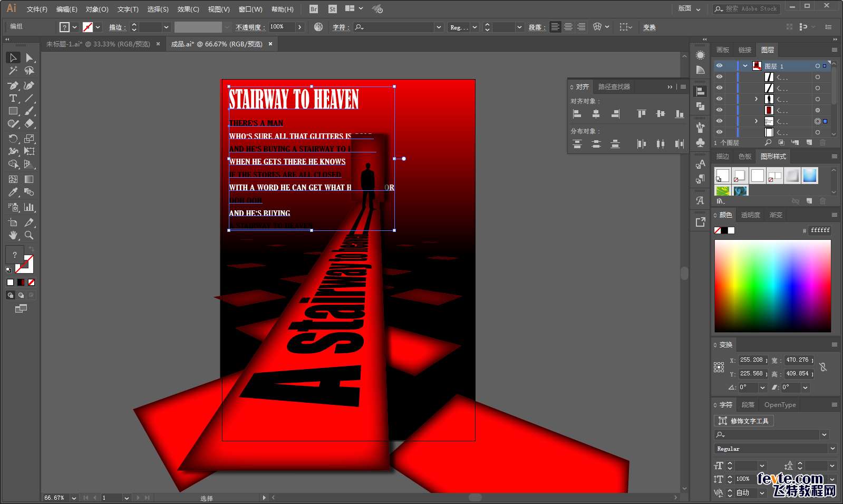Image resolution: width=843 pixels, height=504 pixels.
Task: Switch to the 渐变 panel tab
Action: coord(776,215)
